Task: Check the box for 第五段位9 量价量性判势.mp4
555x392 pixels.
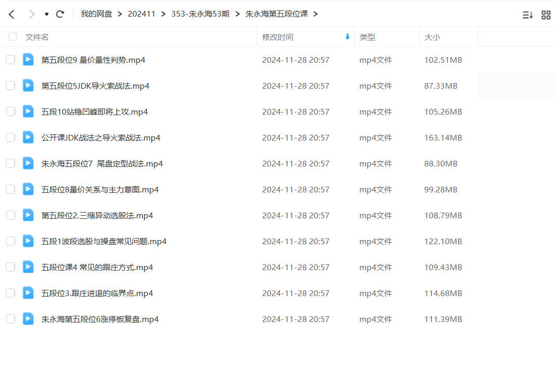Action: (10, 60)
